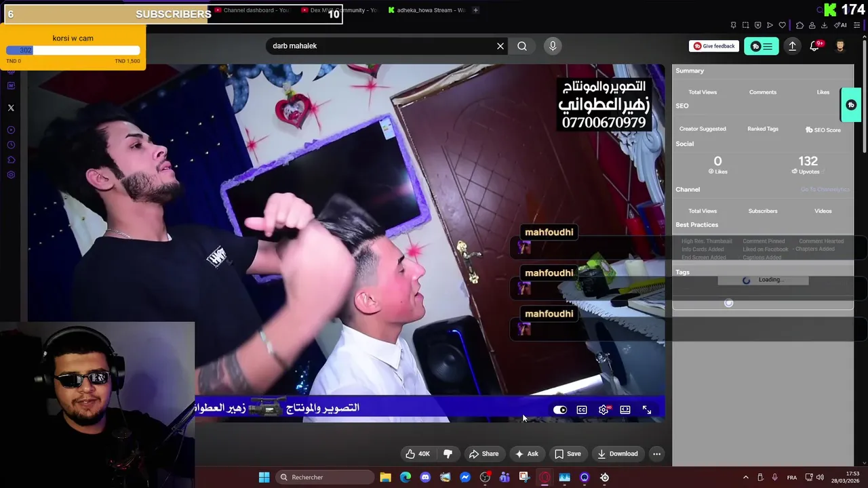Click Comments in Summary section

coord(763,92)
